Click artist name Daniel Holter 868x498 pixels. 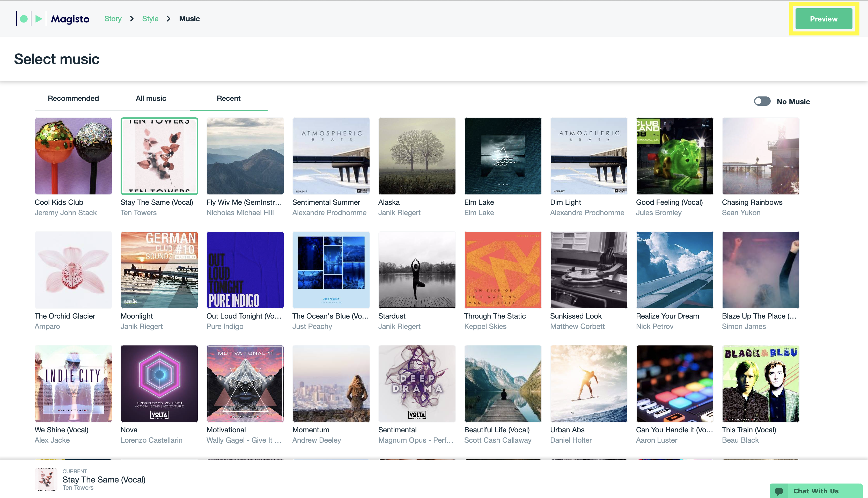pos(571,441)
